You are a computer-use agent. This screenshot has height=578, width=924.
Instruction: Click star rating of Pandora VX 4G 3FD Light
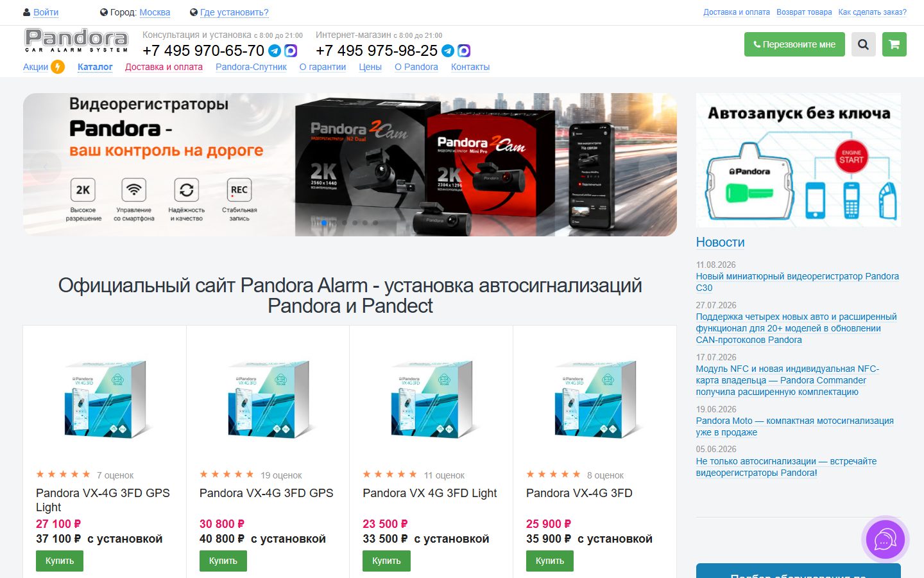click(x=390, y=475)
